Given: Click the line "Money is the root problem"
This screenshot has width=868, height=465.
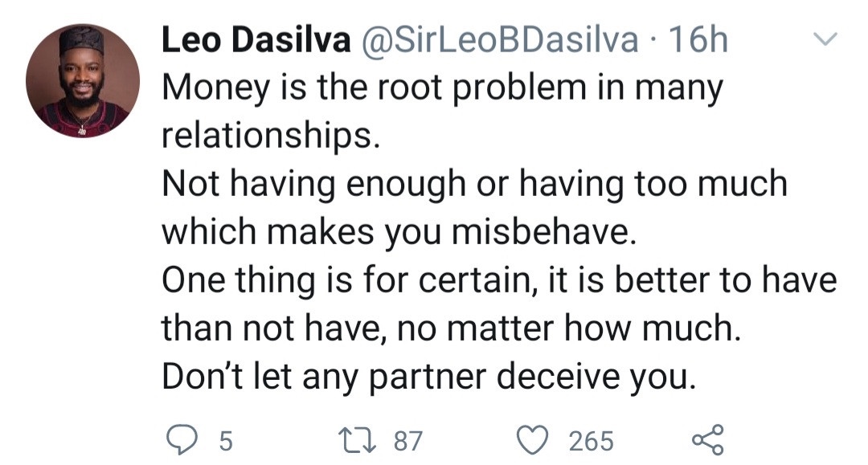Looking at the screenshot, I should [442, 88].
